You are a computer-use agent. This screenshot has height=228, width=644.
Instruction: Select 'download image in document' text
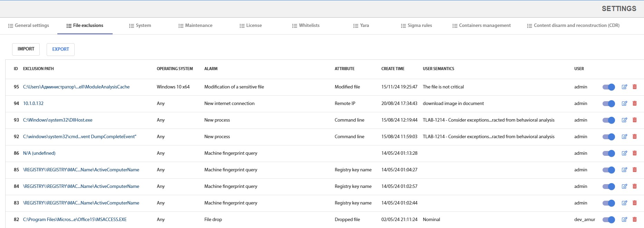click(453, 104)
